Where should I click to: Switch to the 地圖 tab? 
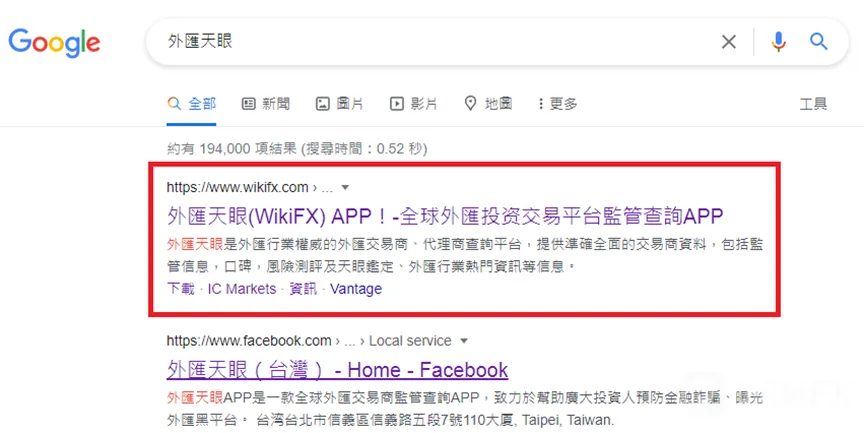pos(488,104)
